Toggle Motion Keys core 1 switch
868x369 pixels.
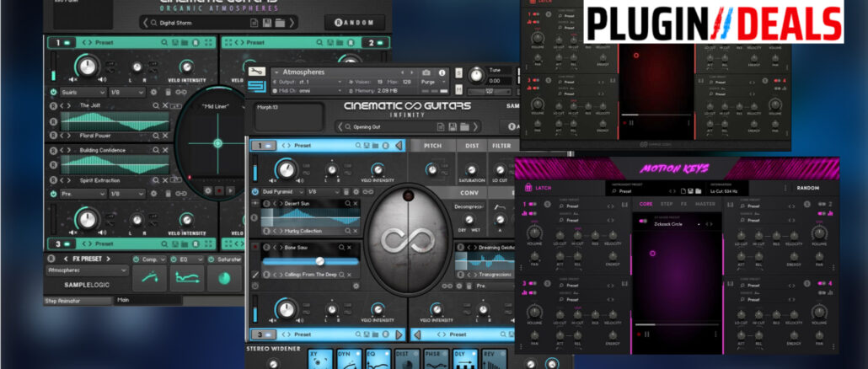point(533,204)
